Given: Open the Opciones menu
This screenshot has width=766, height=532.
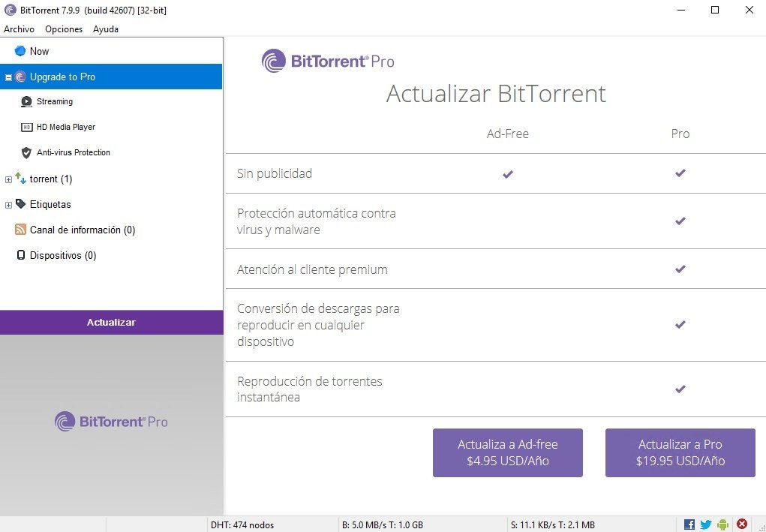Looking at the screenshot, I should [64, 29].
